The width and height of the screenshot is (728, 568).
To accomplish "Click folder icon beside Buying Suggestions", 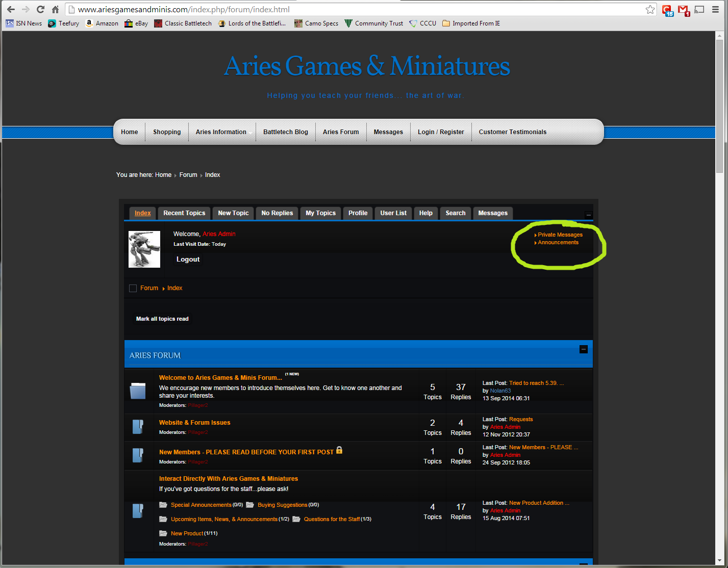I will [250, 505].
